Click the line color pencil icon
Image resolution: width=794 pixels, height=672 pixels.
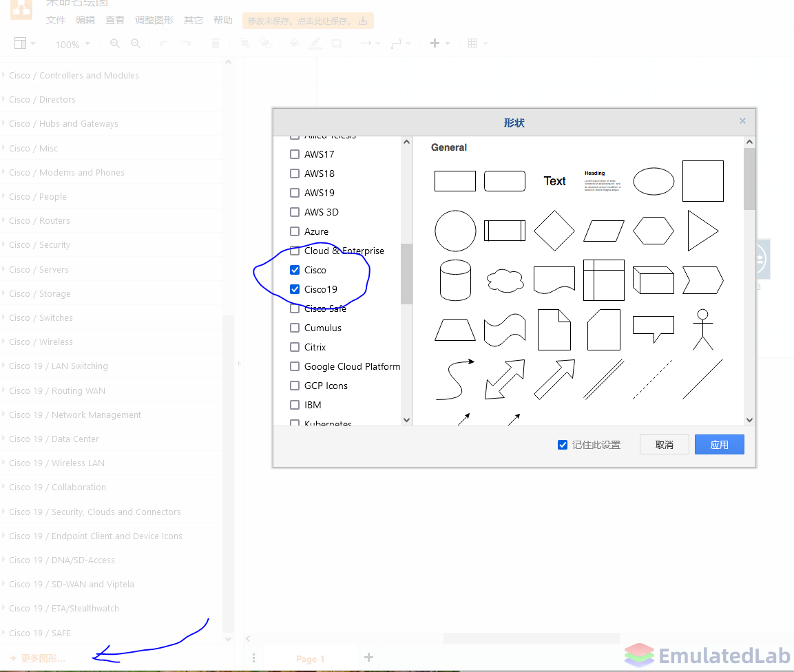click(315, 43)
